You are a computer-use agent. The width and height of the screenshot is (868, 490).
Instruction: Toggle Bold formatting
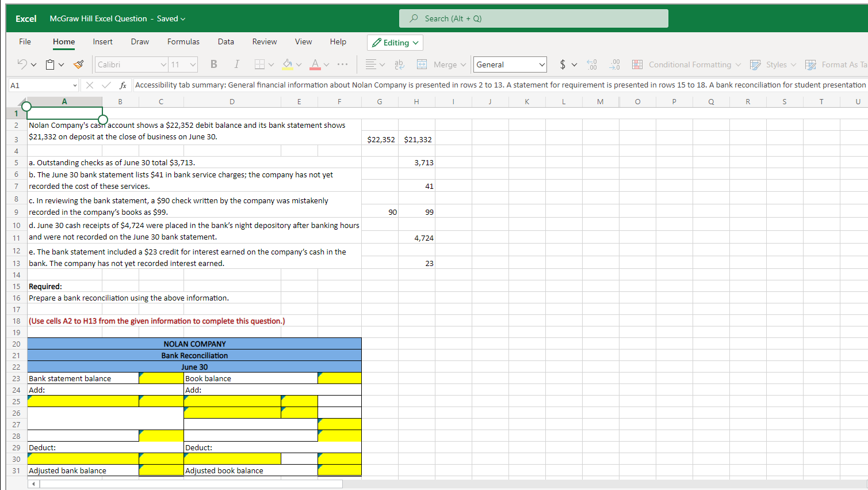coord(213,64)
